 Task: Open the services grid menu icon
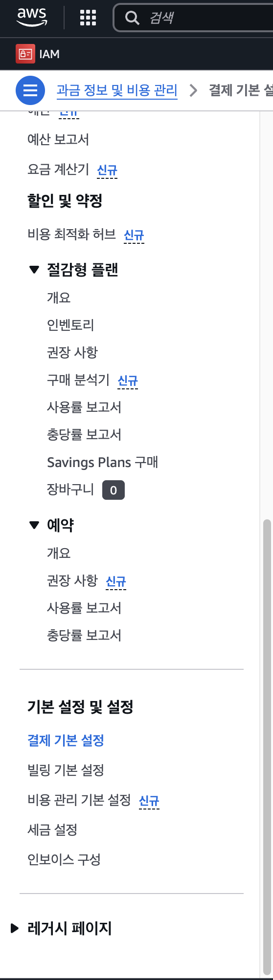tap(88, 18)
